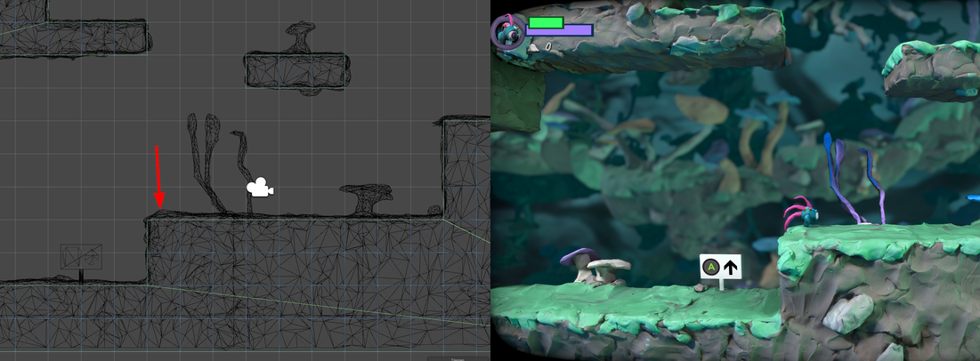
Task: Click the pale gray mushroom beside purple one
Action: click(609, 269)
